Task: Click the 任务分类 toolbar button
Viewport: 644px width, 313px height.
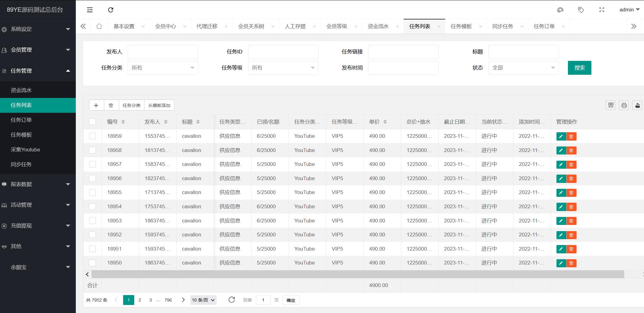Action: 131,105
